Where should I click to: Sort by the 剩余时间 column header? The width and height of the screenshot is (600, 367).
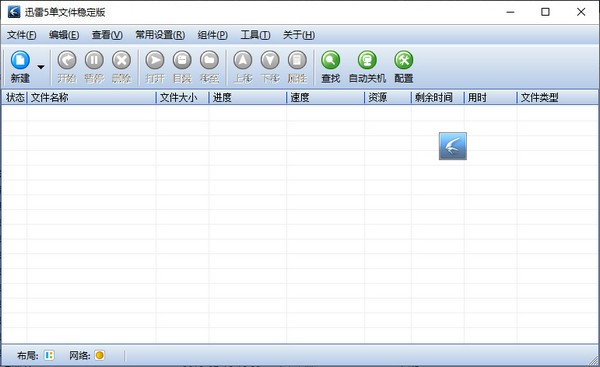(438, 98)
